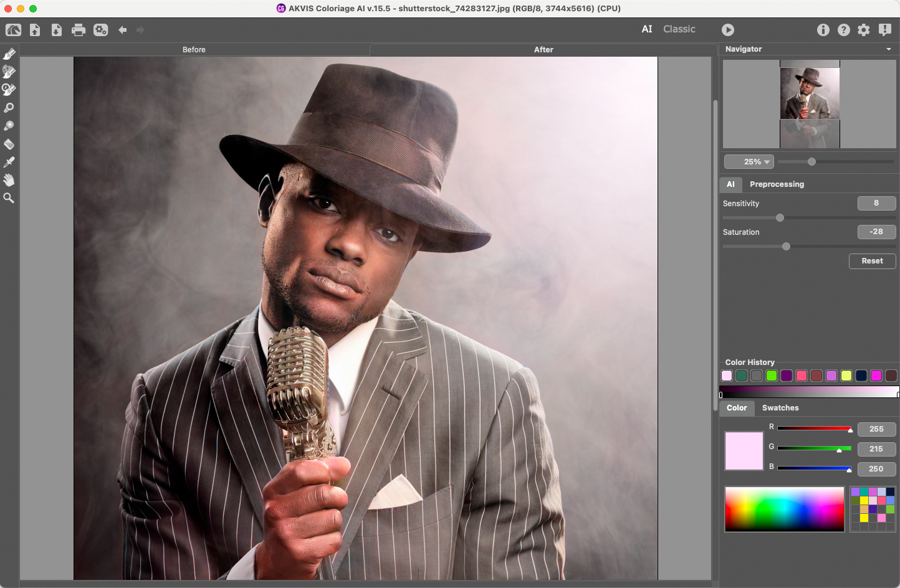Screen dimensions: 900x588
Task: Adjust the B blue channel slider
Action: [814, 468]
